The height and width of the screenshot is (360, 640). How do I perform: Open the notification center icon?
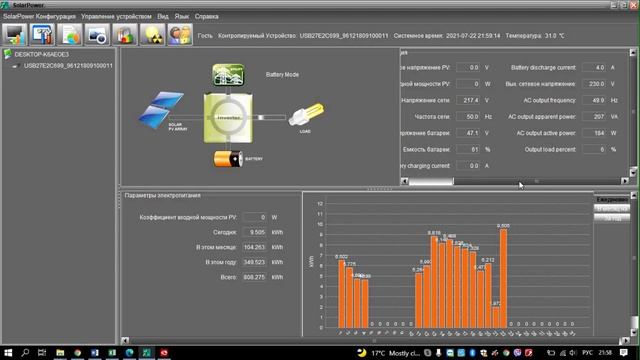point(624,353)
